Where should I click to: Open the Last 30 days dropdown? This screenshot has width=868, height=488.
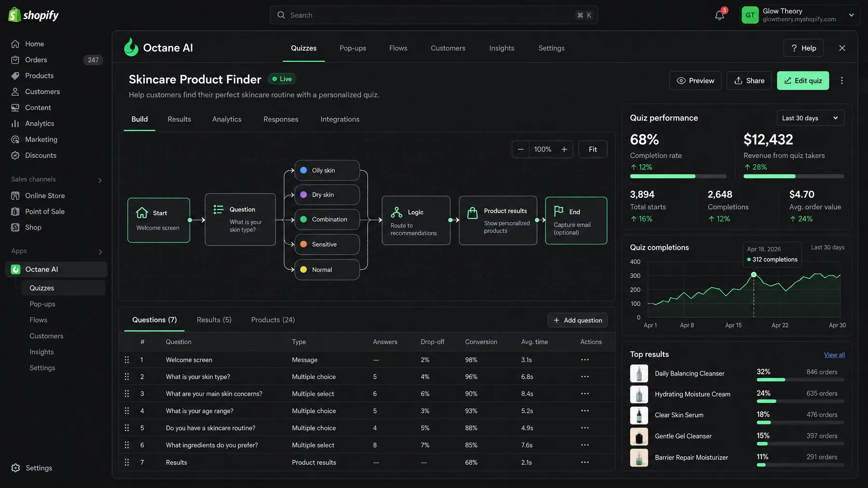(x=810, y=118)
